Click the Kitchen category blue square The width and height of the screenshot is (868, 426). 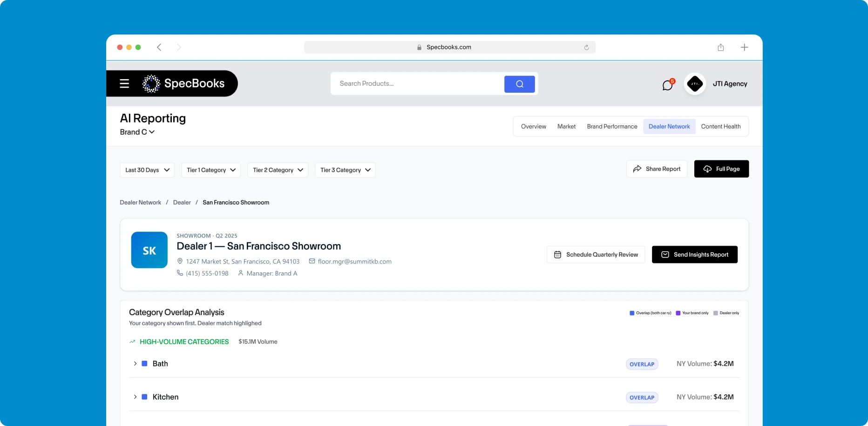coord(144,397)
